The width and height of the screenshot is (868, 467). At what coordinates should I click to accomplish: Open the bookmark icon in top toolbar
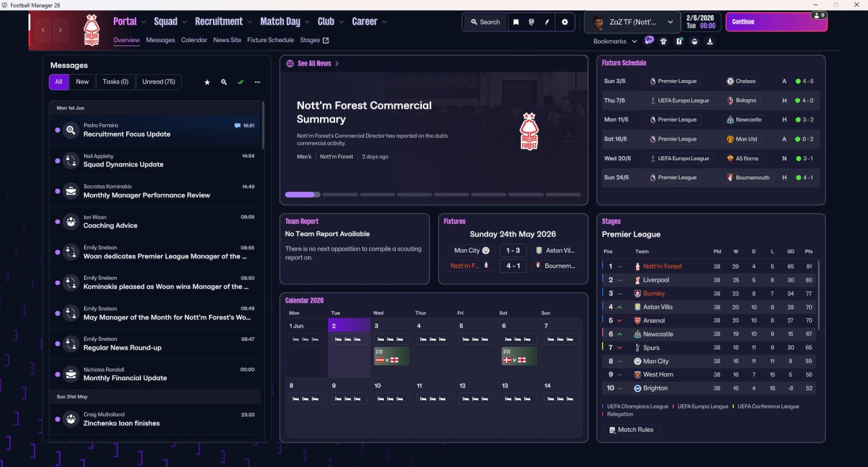(516, 22)
